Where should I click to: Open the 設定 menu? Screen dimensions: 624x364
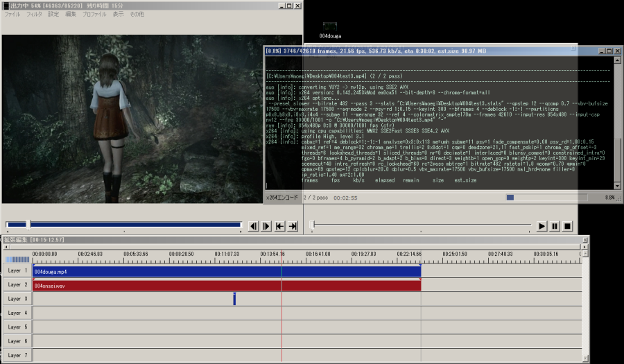point(53,14)
